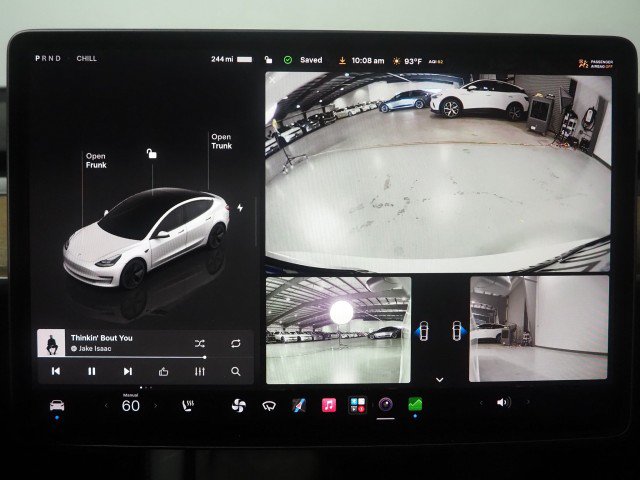This screenshot has width=640, height=480.
Task: Toggle left side repeater camera icon
Action: [x=423, y=331]
